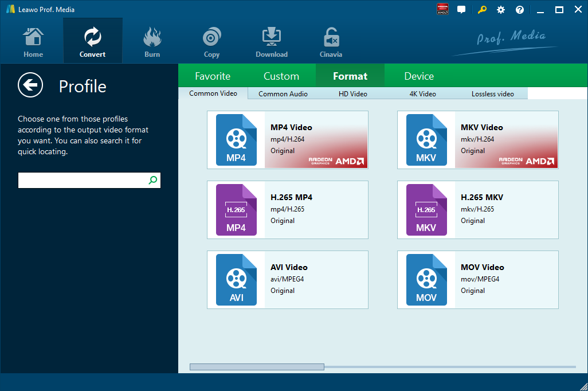This screenshot has height=391, width=588.
Task: Click the horizontal scrollbar thumb
Action: tap(257, 367)
